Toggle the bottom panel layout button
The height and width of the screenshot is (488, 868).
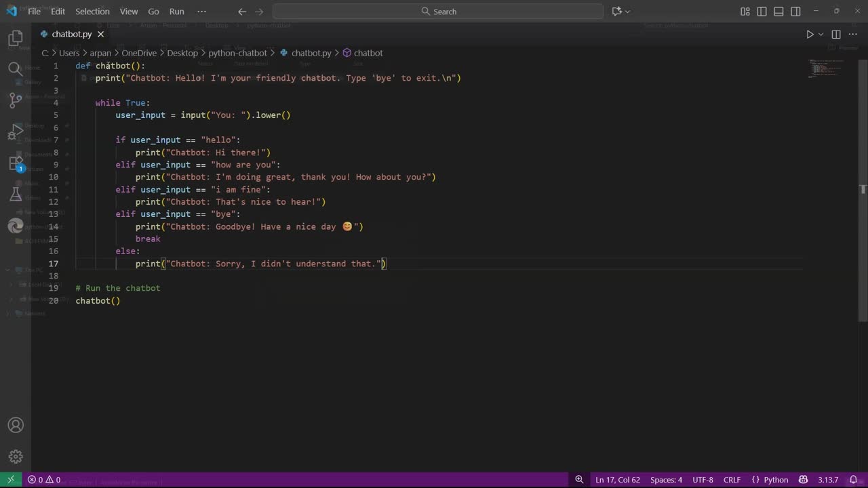tap(778, 12)
